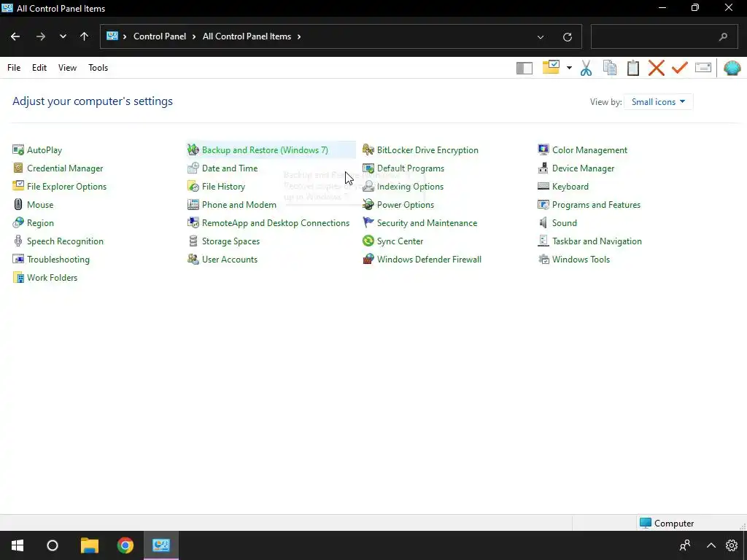Open Taskbar and Navigation
Image resolution: width=747 pixels, height=560 pixels.
click(x=589, y=241)
